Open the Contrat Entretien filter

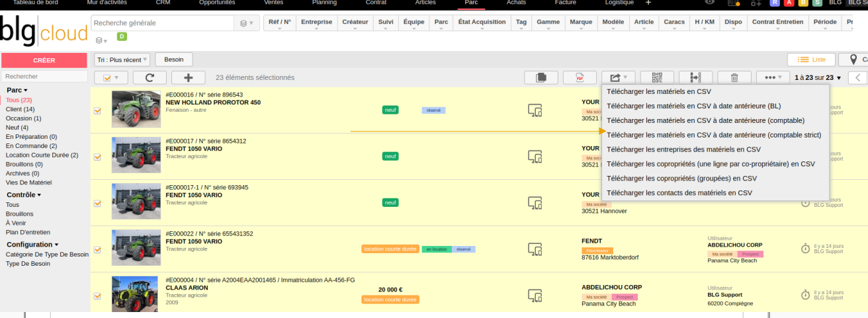778,22
